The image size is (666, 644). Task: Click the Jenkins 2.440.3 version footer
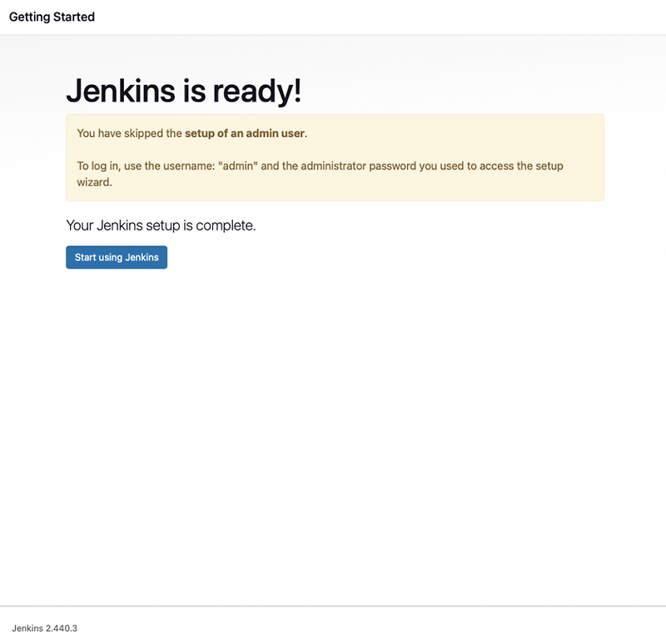point(45,628)
